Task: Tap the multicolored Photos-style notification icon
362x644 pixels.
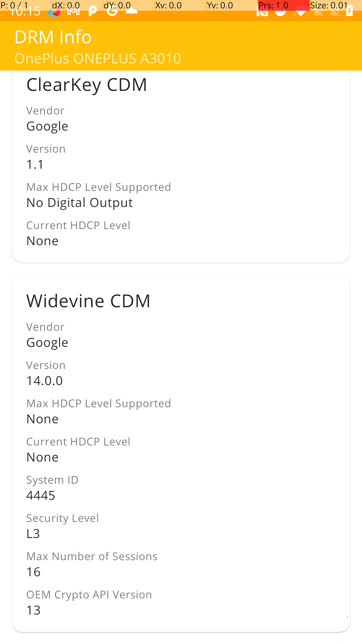Action: point(54,12)
